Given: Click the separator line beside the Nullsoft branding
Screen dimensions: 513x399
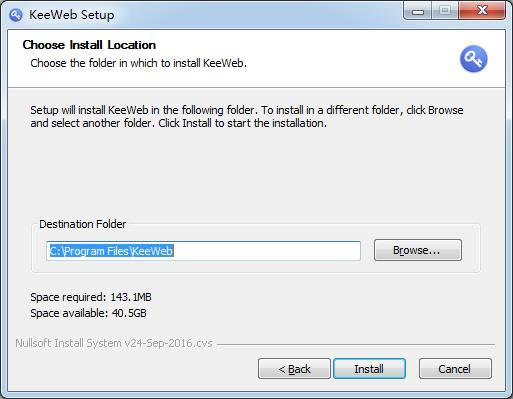Looking at the screenshot, I should [356, 344].
